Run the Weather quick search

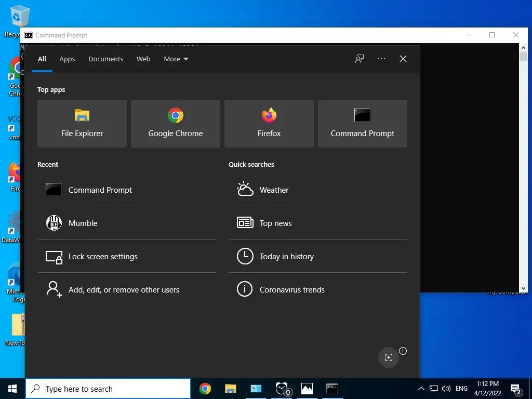pos(318,190)
